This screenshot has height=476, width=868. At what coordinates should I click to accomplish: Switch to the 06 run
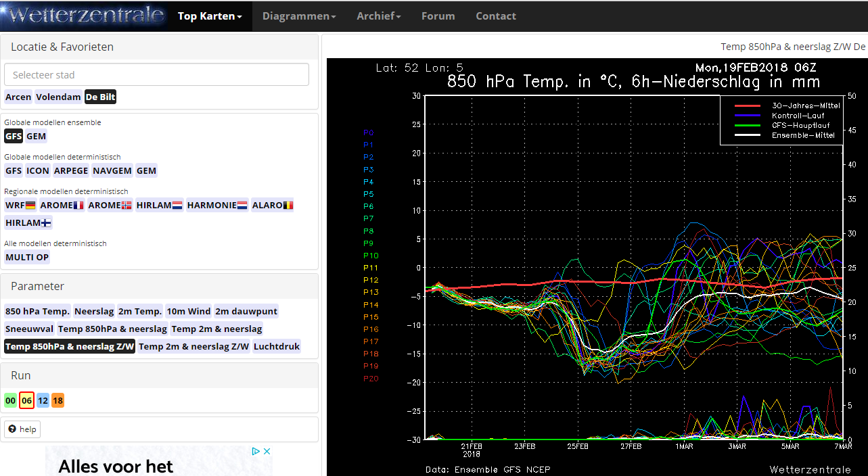coord(26,400)
